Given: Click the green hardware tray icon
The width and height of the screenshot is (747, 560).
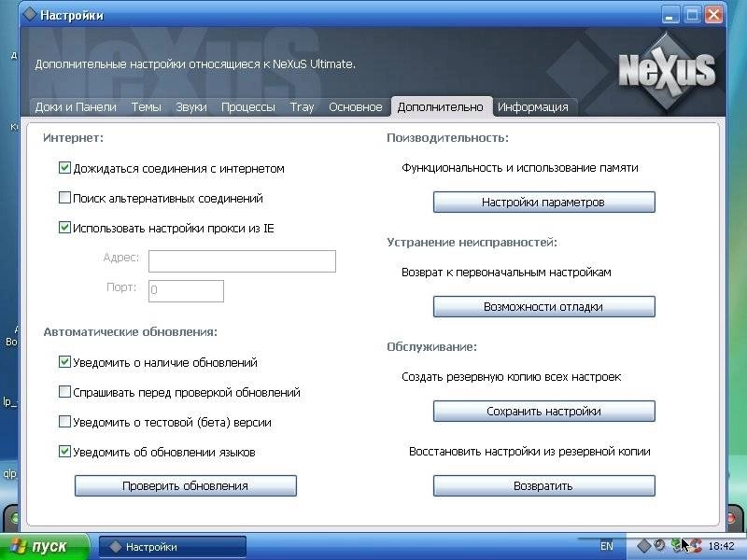Looking at the screenshot, I should pyautogui.click(x=678, y=546).
